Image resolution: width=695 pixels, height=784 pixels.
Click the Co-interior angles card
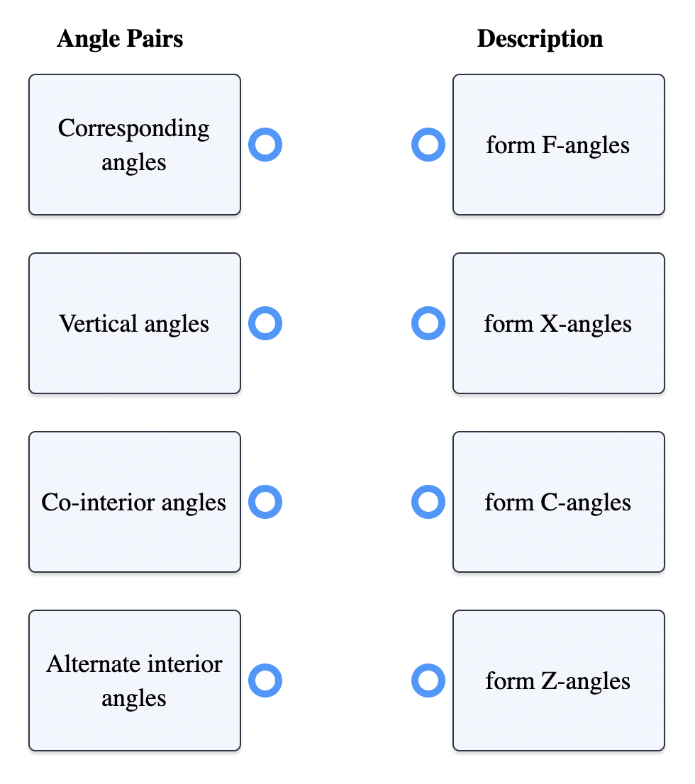tap(134, 502)
